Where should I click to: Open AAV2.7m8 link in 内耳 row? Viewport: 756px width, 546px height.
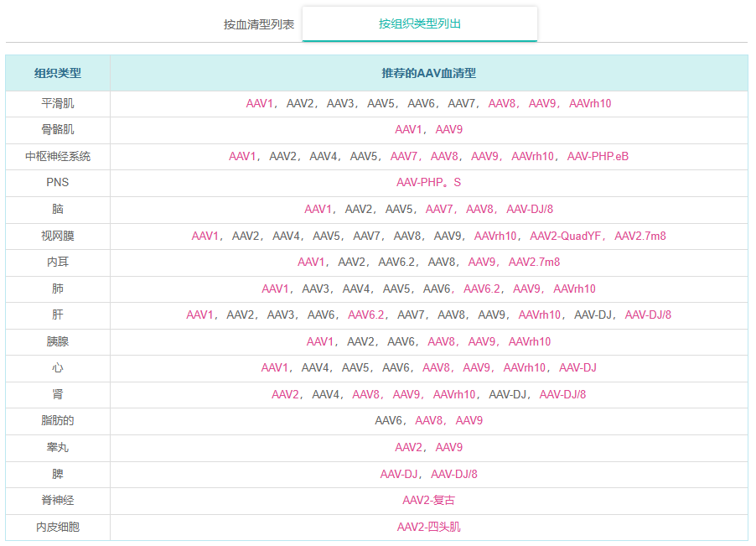534,262
